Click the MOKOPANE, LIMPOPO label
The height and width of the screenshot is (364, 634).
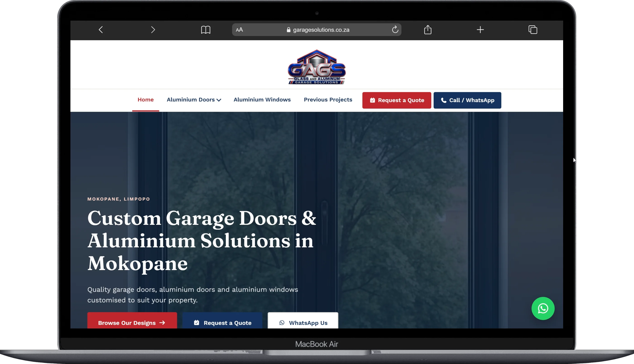[x=118, y=199]
